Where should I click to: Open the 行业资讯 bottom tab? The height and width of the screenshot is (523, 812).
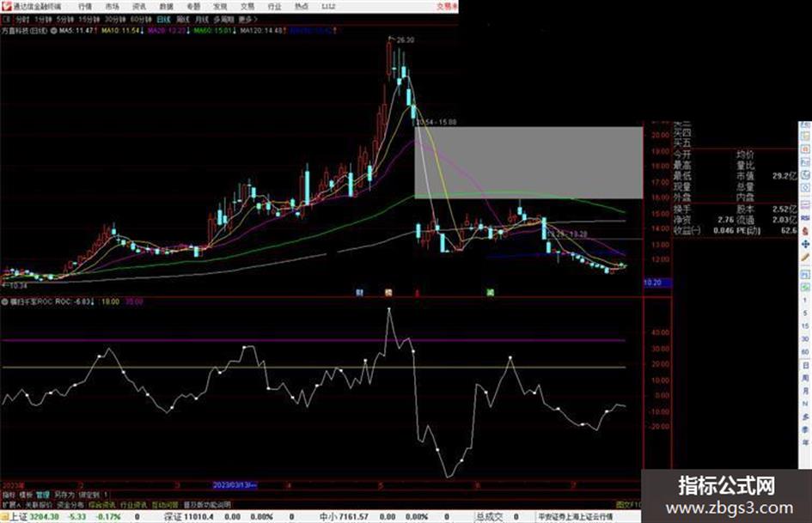(133, 504)
